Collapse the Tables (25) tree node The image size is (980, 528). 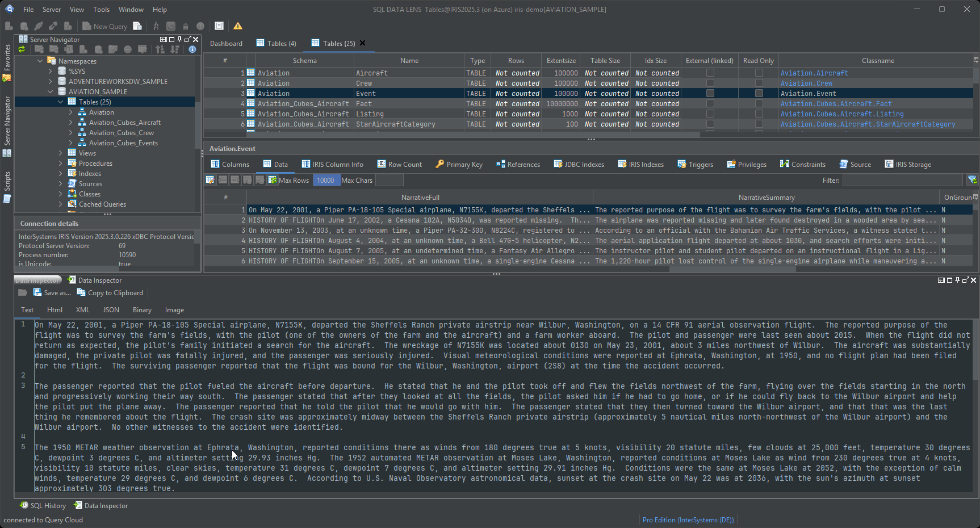(60, 102)
